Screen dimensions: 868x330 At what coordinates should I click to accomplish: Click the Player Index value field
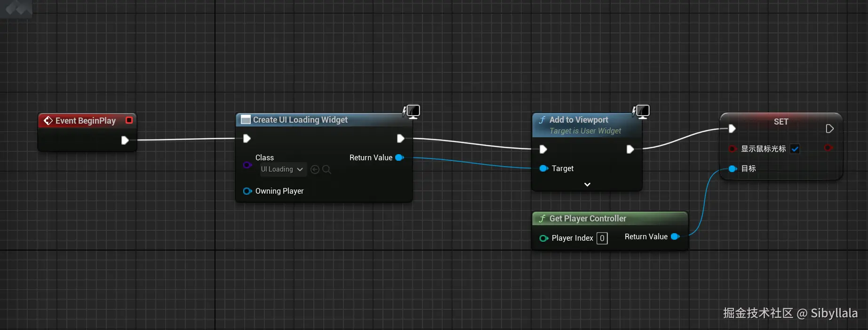pos(602,238)
